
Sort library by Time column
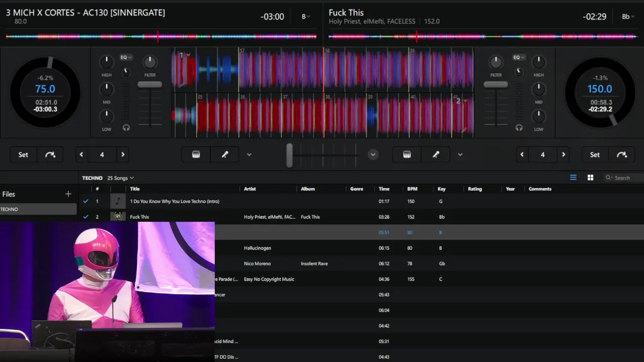click(384, 189)
